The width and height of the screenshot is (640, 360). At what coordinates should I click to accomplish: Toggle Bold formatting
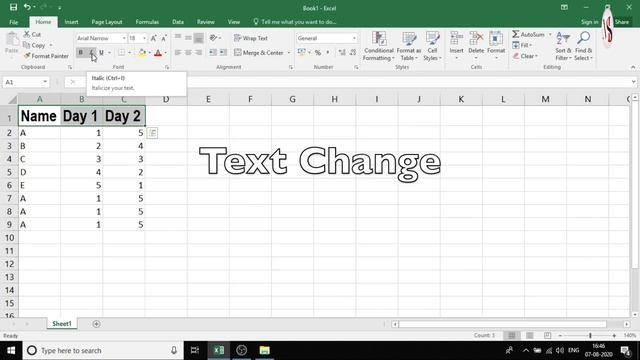(x=81, y=52)
